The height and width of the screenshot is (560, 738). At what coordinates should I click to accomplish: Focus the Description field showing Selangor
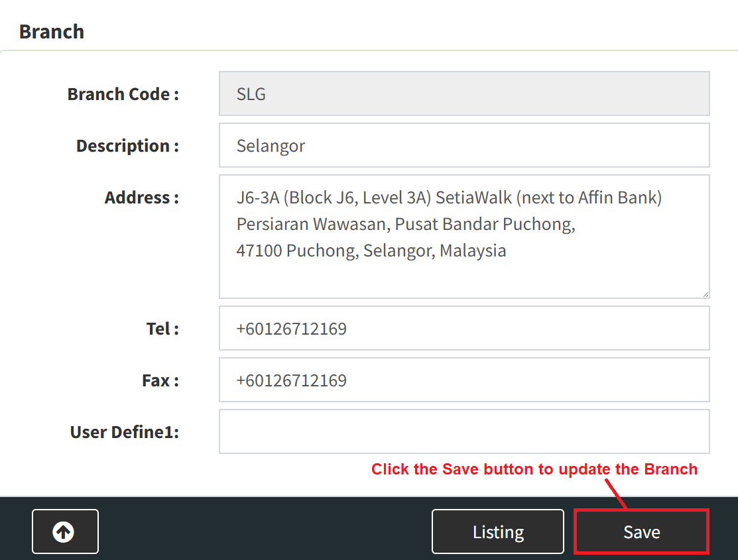464,145
